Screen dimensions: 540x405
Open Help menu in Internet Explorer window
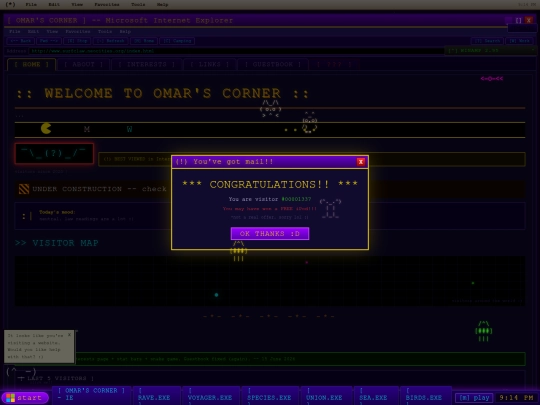pyautogui.click(x=125, y=31)
